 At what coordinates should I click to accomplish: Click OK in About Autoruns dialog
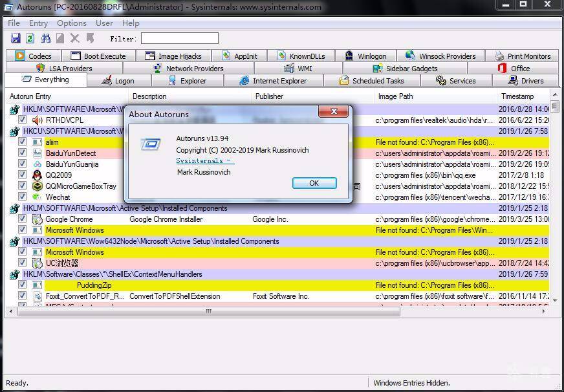click(314, 183)
